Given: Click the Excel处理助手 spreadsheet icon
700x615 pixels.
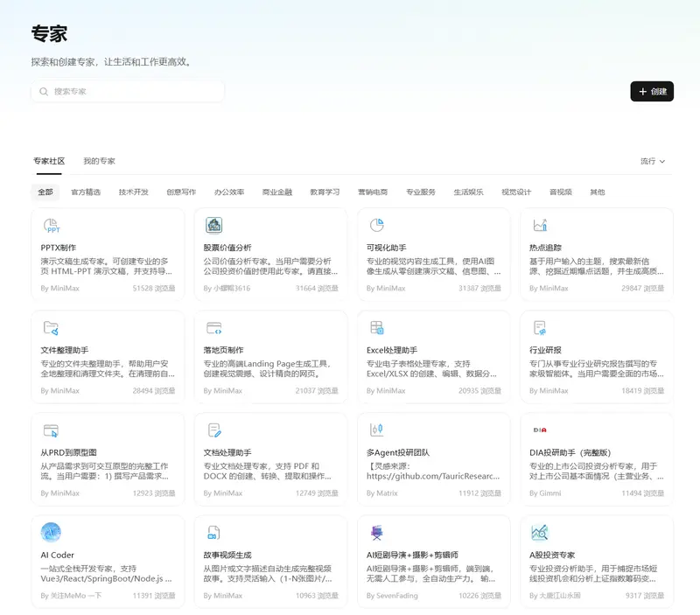Looking at the screenshot, I should (377, 328).
